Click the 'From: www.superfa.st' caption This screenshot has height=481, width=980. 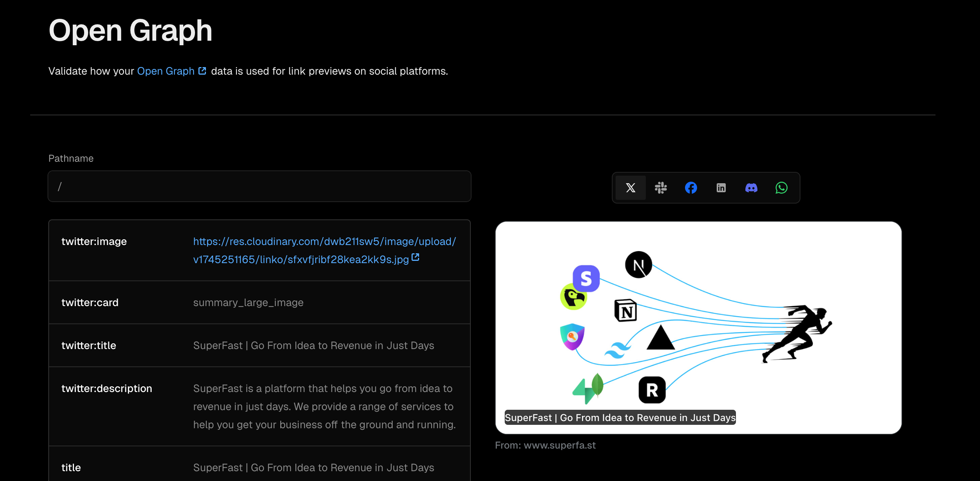point(545,445)
